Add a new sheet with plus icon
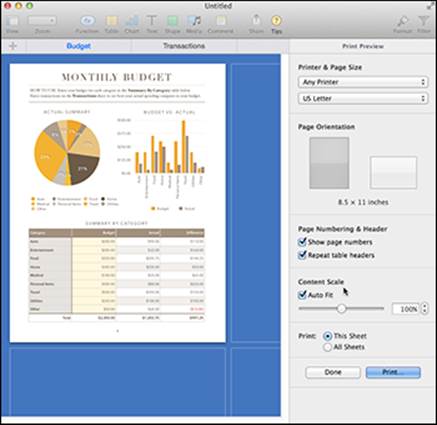 (13, 46)
